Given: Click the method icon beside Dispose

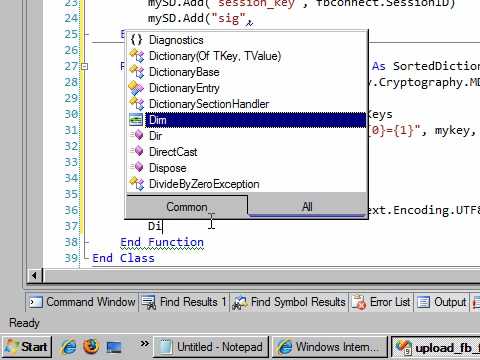Looking at the screenshot, I should (137, 167).
